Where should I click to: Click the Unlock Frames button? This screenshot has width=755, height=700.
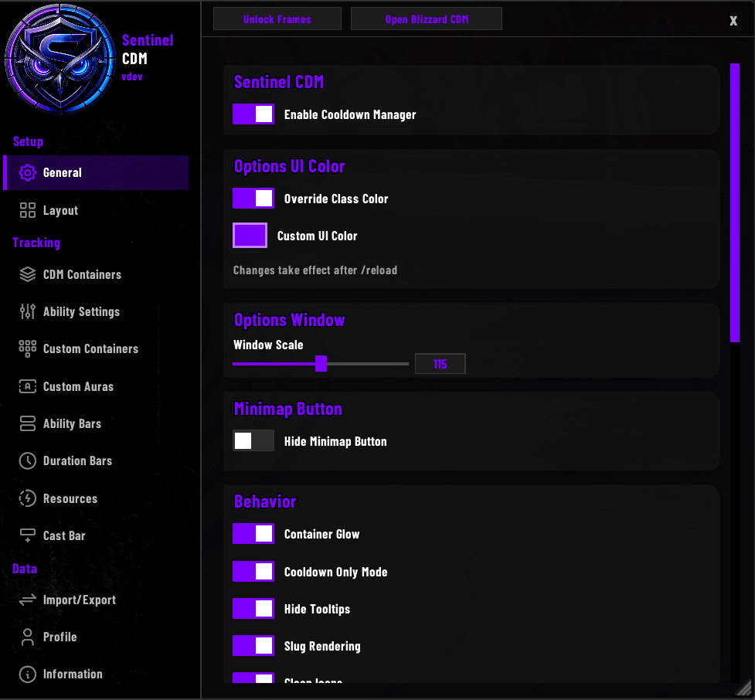277,19
